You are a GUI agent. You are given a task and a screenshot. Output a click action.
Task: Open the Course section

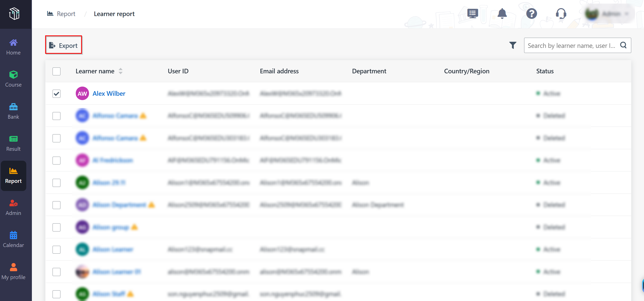pos(13,79)
